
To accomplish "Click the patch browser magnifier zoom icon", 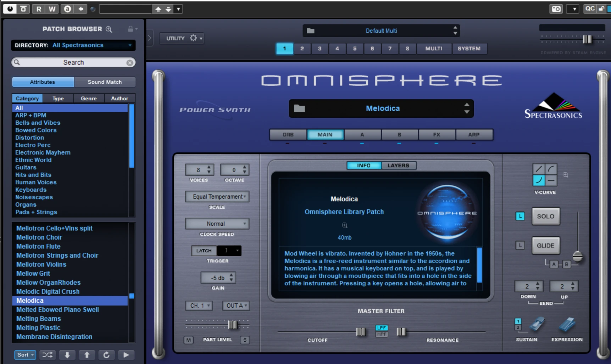I will click(x=109, y=29).
